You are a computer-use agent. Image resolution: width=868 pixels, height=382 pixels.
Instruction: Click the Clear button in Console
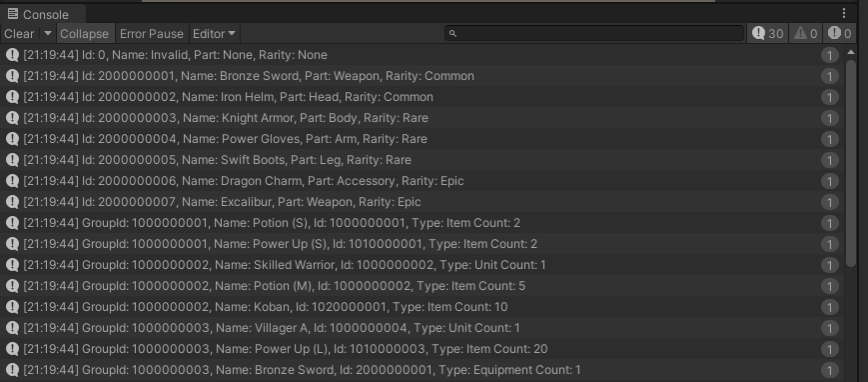(x=19, y=34)
